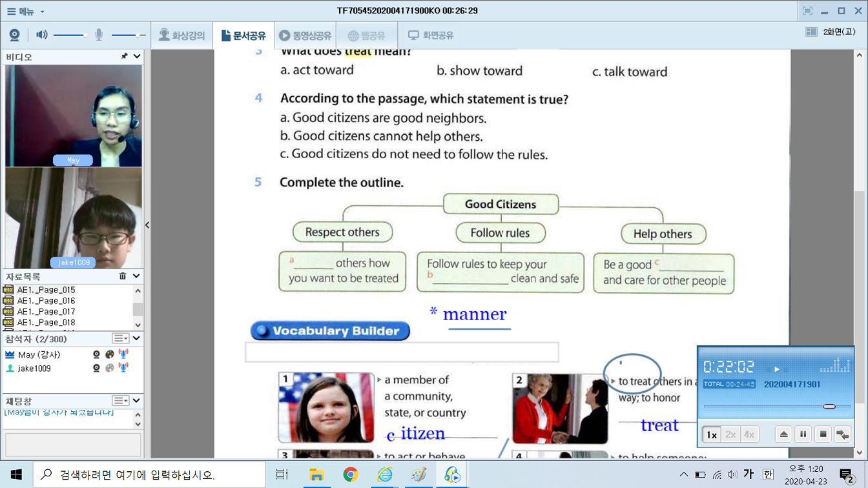Stop playback in the recording player
Image resolution: width=868 pixels, height=488 pixels.
(x=823, y=434)
